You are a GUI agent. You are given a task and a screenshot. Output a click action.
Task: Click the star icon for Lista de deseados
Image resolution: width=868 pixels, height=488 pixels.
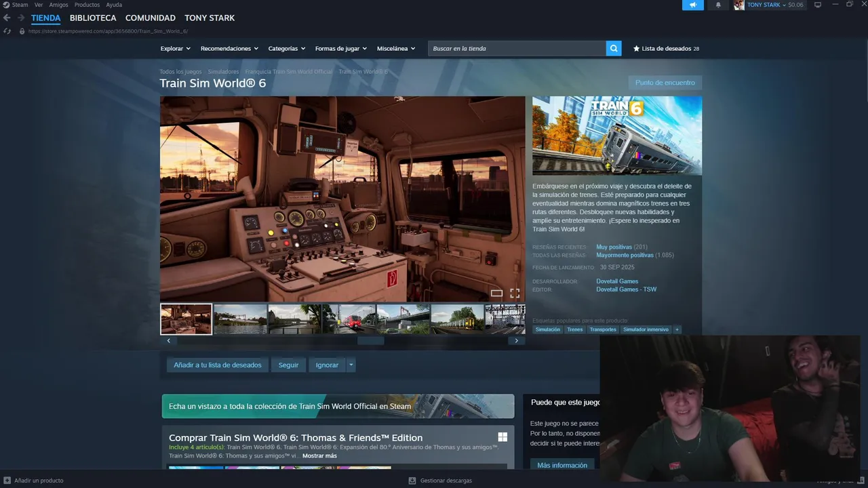click(x=636, y=48)
